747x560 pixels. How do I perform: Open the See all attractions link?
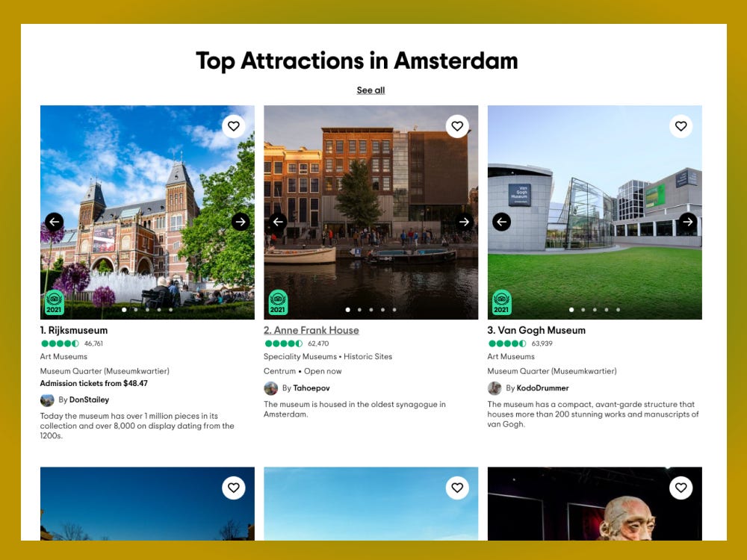pyautogui.click(x=371, y=90)
